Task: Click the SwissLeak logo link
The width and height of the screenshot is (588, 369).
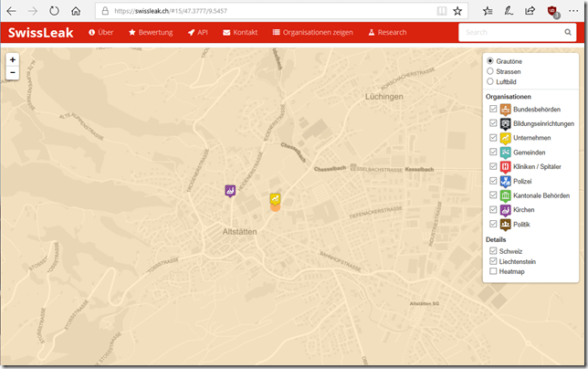Action: point(40,32)
